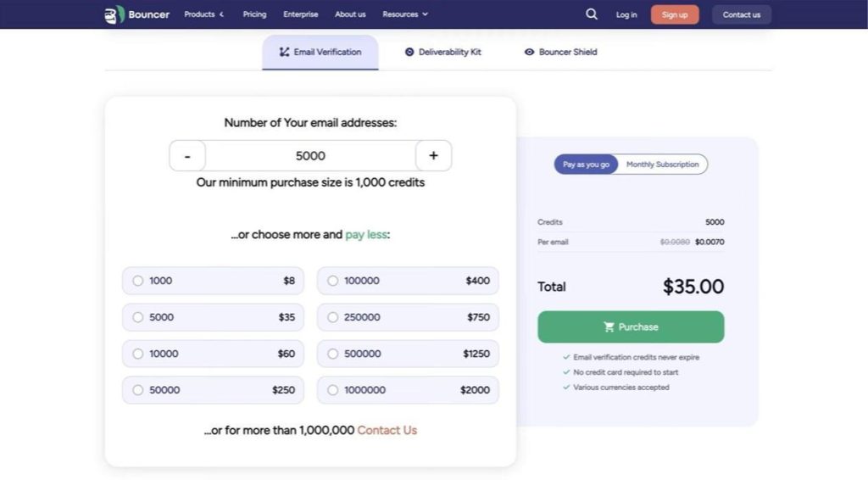Click the Bouncer Shield eye icon
This screenshot has width=868, height=480.
click(529, 52)
